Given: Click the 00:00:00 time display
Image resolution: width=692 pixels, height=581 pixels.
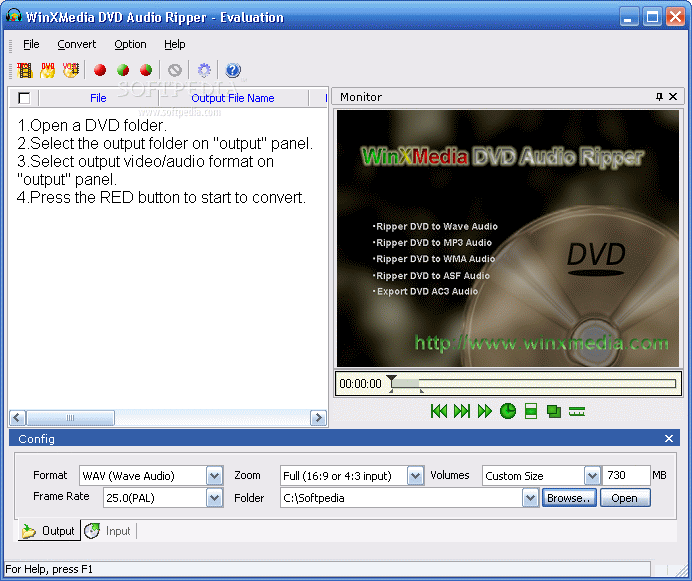Looking at the screenshot, I should pos(360,384).
